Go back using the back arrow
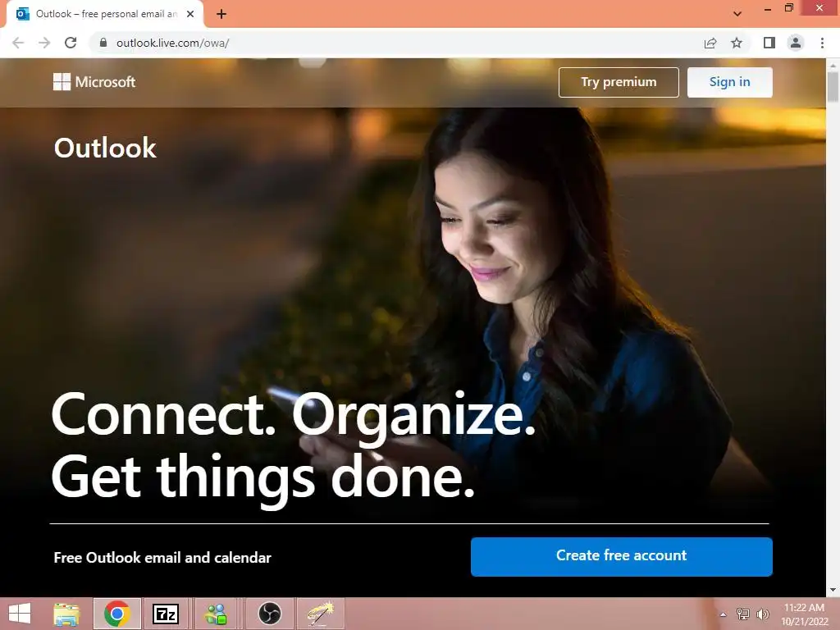The image size is (840, 630). tap(18, 43)
